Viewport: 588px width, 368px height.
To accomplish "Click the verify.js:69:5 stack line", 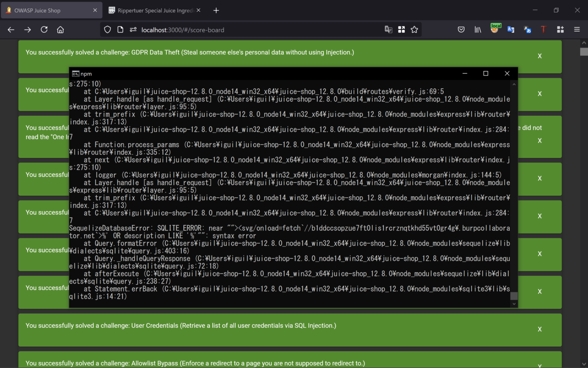I will (264, 91).
